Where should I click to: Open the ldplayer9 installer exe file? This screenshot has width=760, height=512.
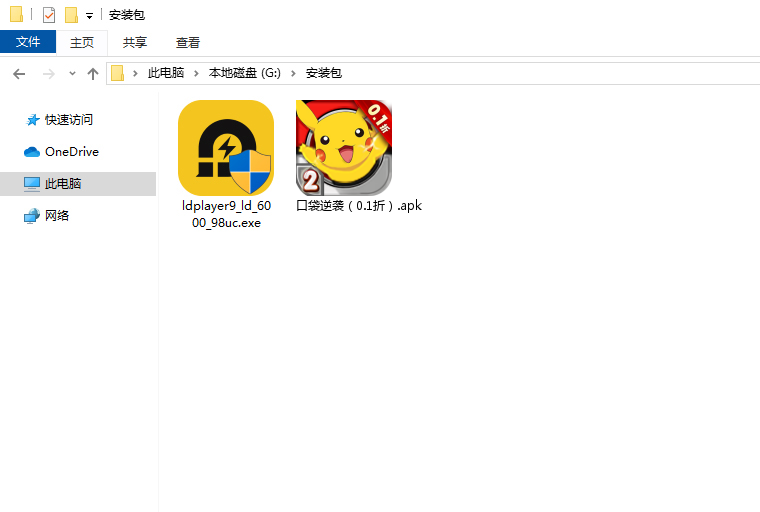point(225,148)
